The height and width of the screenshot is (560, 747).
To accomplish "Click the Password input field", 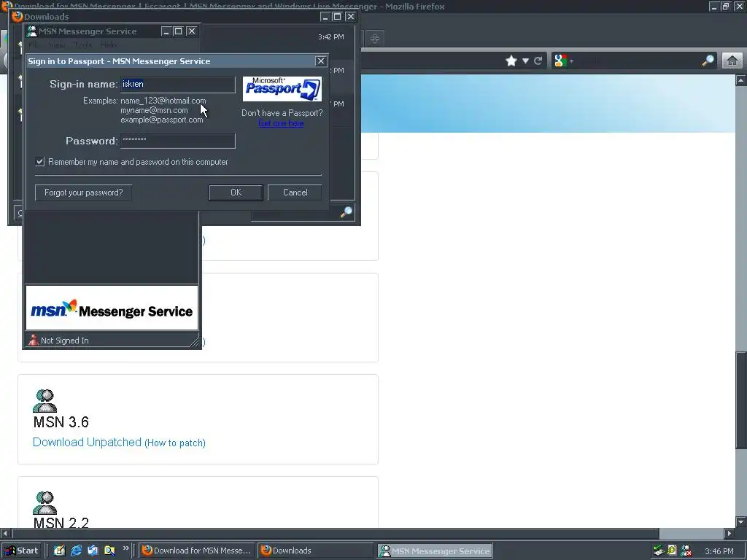I will [x=178, y=141].
